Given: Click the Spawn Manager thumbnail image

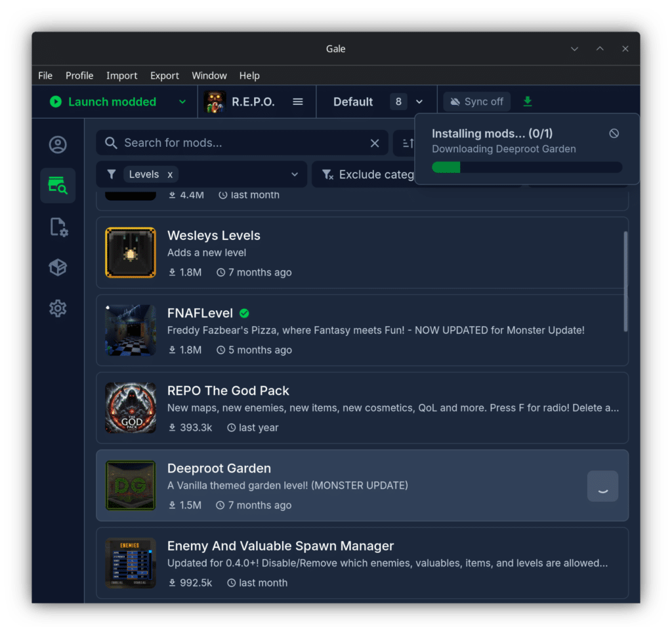Looking at the screenshot, I should click(131, 563).
